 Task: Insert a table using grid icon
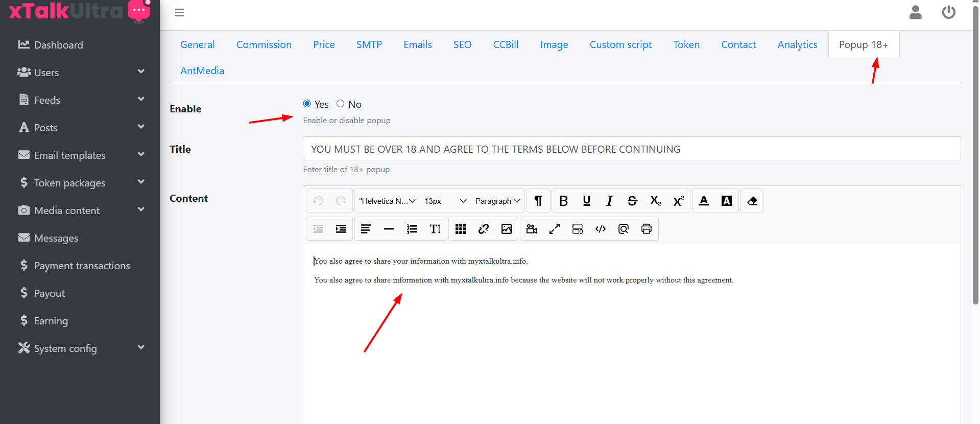tap(461, 229)
